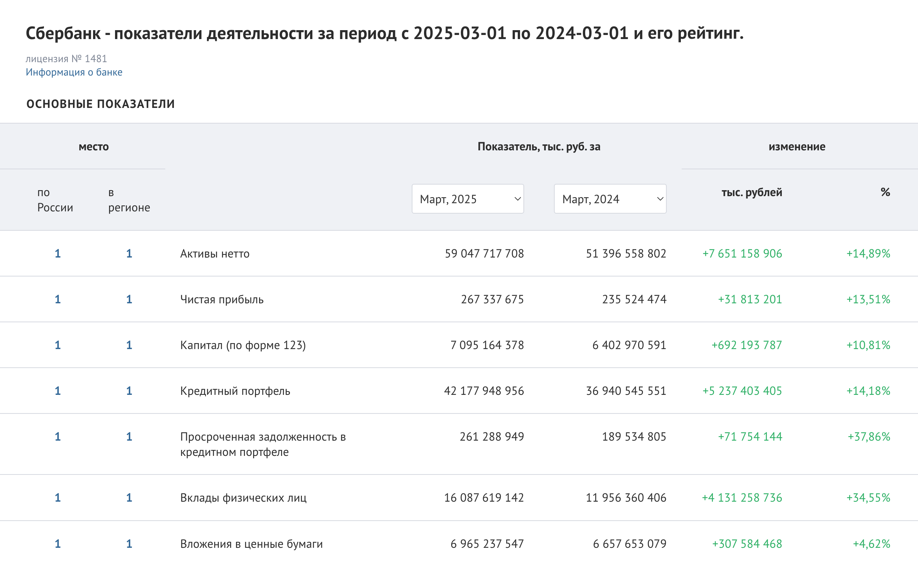
Task: Click the value 267 337 675
Action: pyautogui.click(x=492, y=299)
